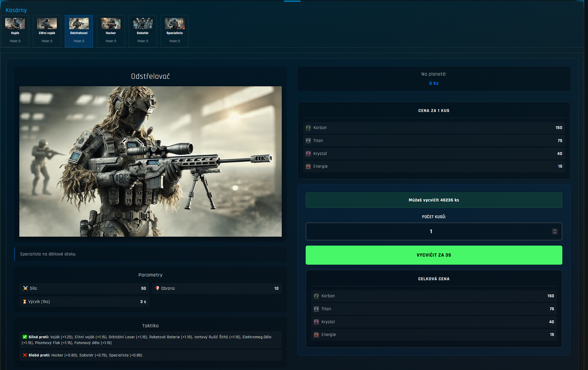
Task: Adjust quantity using the number spinner arrows
Action: click(x=555, y=231)
